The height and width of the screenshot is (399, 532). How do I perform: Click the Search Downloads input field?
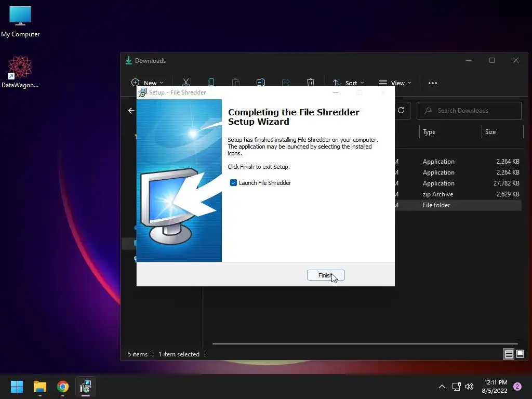pyautogui.click(x=469, y=111)
